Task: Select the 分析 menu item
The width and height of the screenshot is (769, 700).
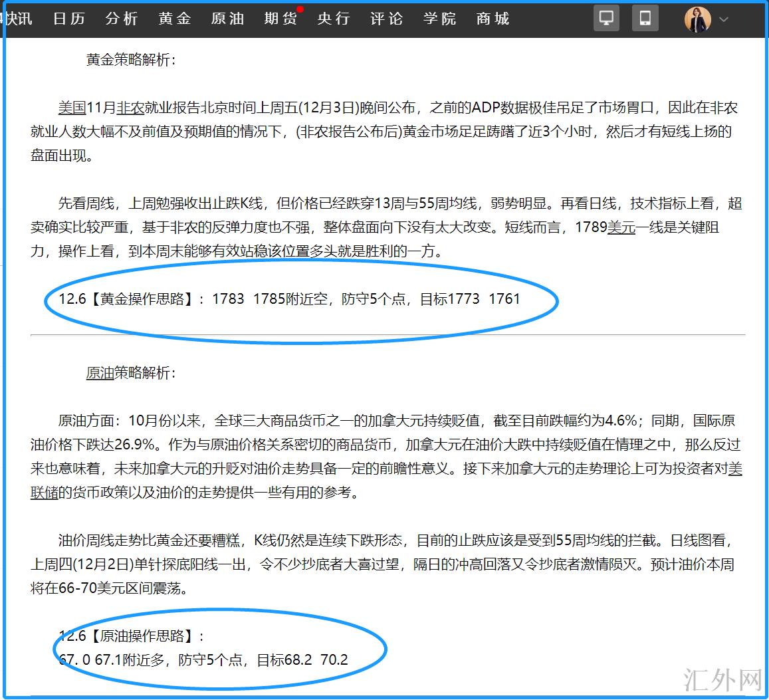Action: 122,19
